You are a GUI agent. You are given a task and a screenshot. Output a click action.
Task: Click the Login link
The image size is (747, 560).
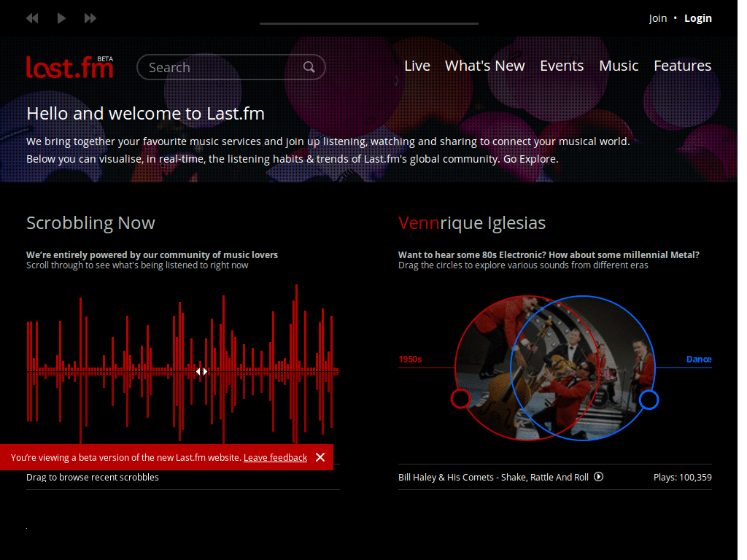697,17
